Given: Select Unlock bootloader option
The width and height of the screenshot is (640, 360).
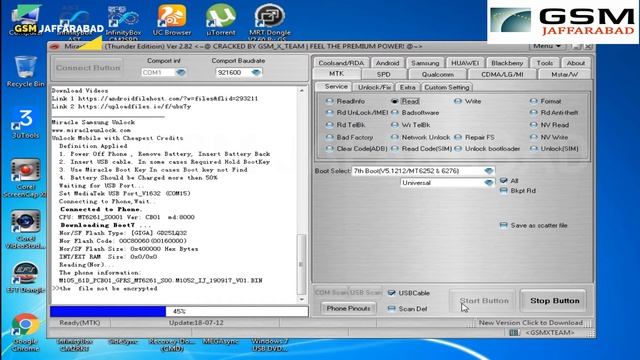Looking at the screenshot, I should [487, 149].
